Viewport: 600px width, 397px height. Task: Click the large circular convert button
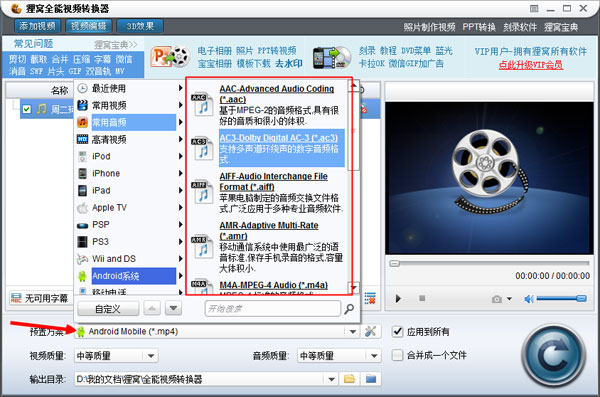(x=553, y=356)
